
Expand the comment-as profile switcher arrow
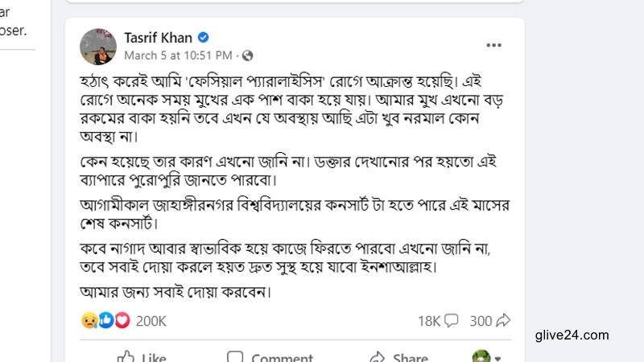[x=498, y=357]
